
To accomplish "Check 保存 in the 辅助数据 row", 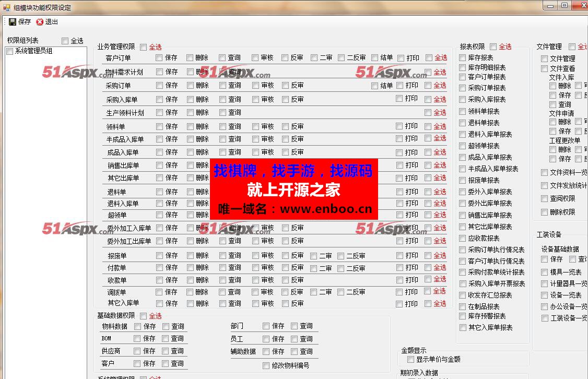I will tap(266, 352).
